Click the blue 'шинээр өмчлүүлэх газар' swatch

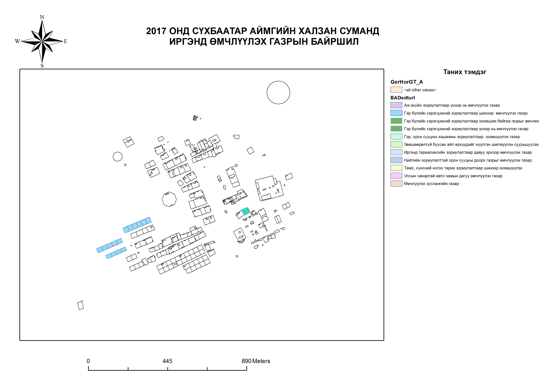point(396,113)
